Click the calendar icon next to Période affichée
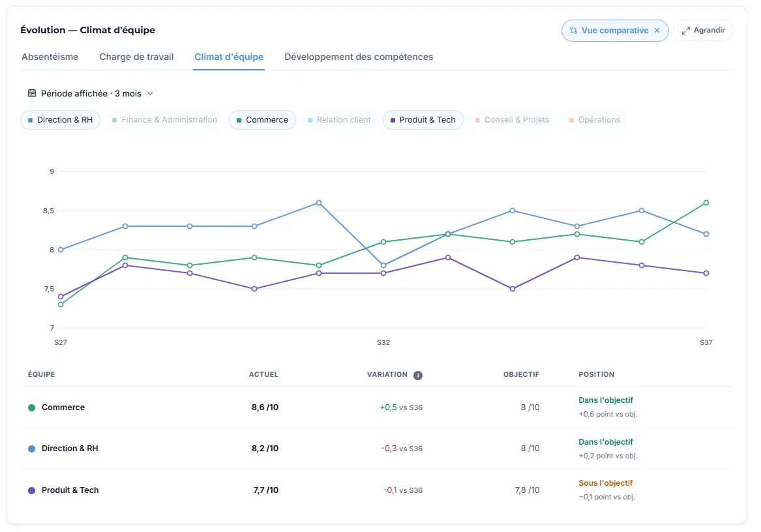 tap(32, 93)
